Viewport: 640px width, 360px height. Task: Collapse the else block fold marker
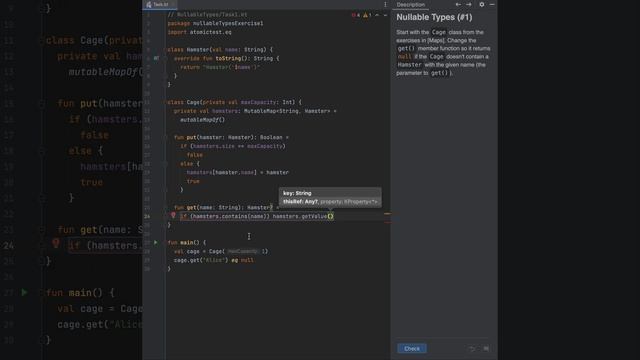pyautogui.click(x=166, y=164)
